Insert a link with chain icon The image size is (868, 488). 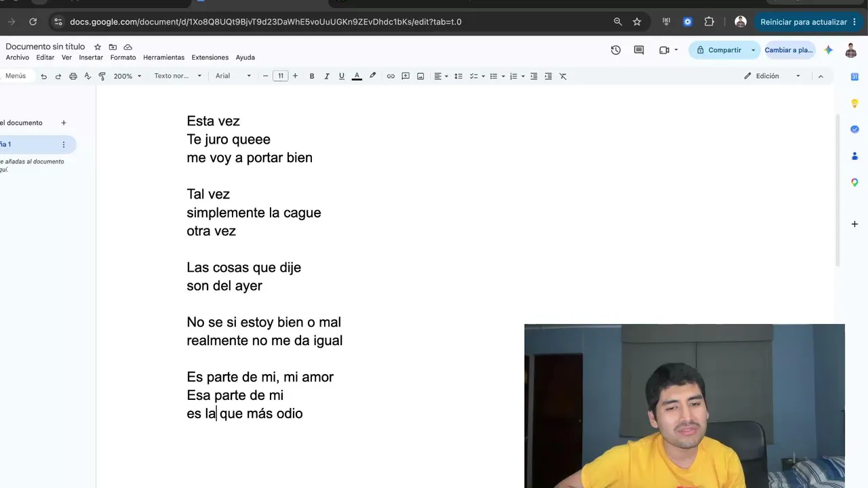[x=391, y=77]
